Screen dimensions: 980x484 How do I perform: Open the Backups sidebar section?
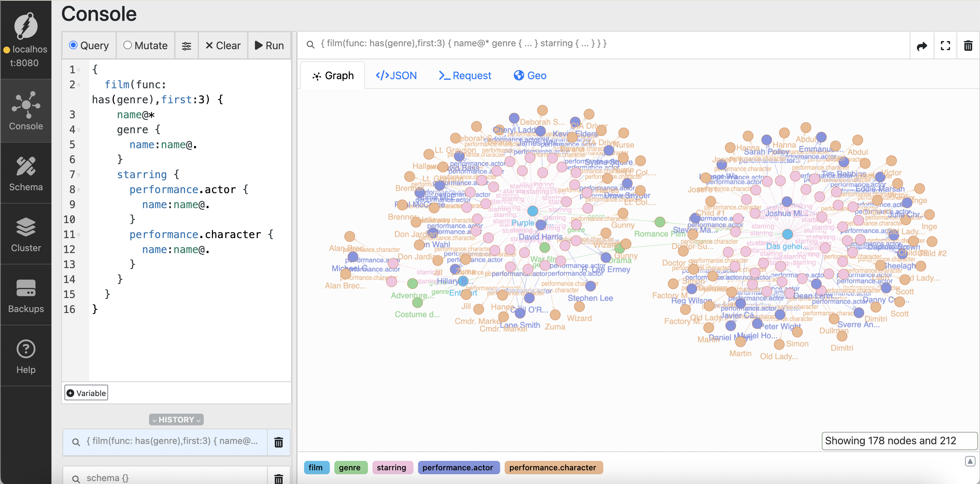click(26, 295)
